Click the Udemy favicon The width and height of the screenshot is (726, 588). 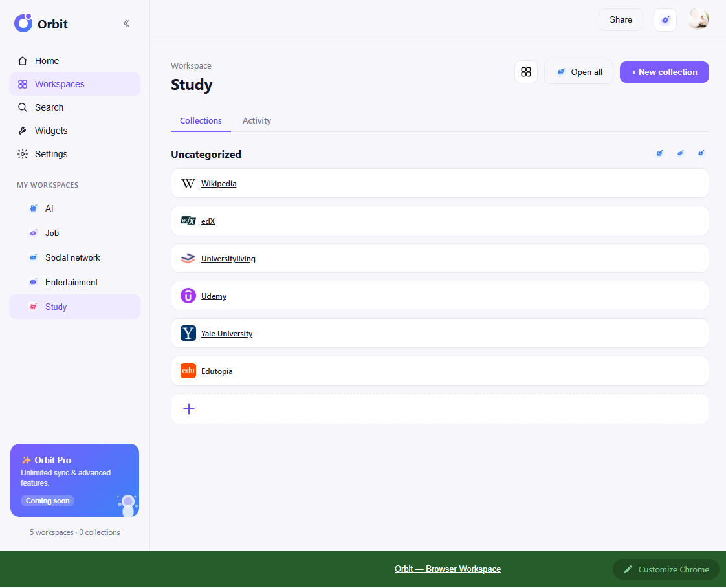click(x=188, y=296)
